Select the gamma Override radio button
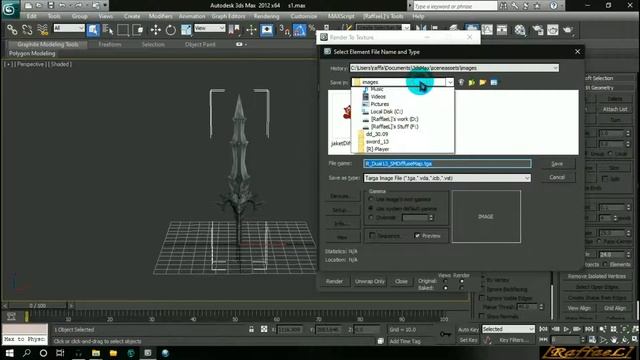 (x=371, y=218)
